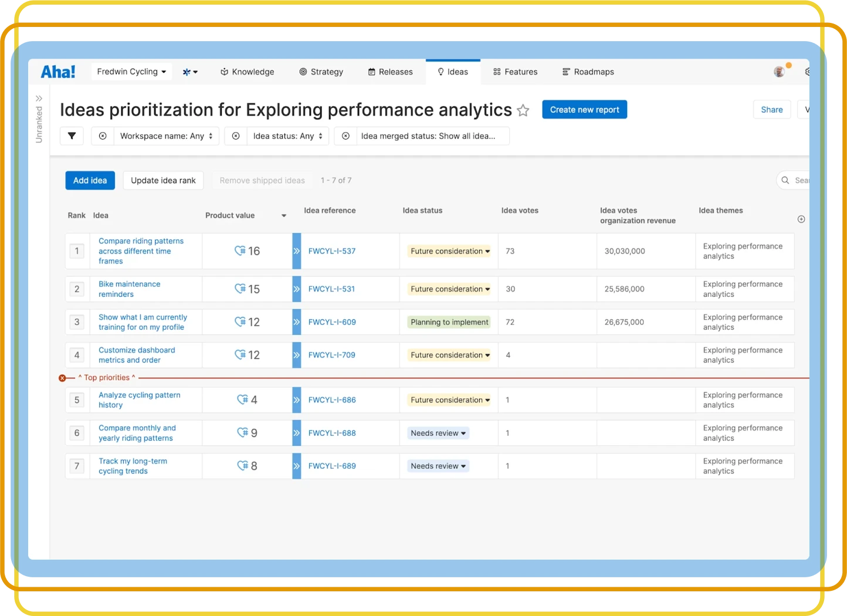Open the Strategy tab
This screenshot has width=847, height=616.
pos(321,72)
